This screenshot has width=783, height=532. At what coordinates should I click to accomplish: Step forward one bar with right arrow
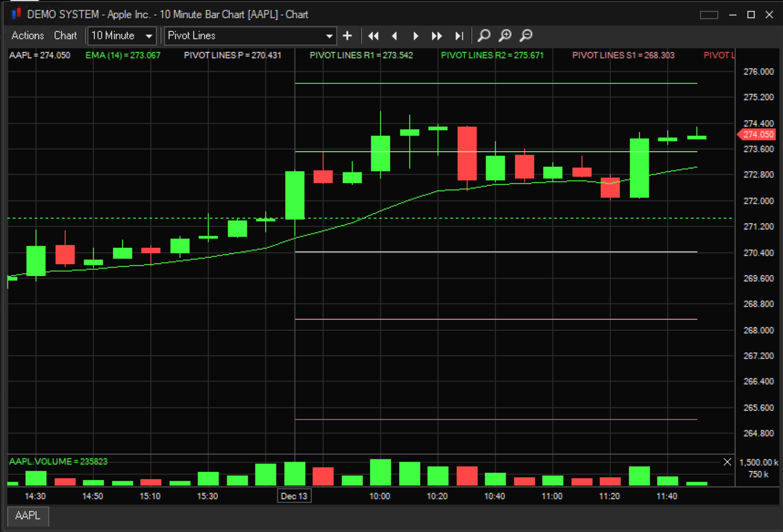(416, 36)
